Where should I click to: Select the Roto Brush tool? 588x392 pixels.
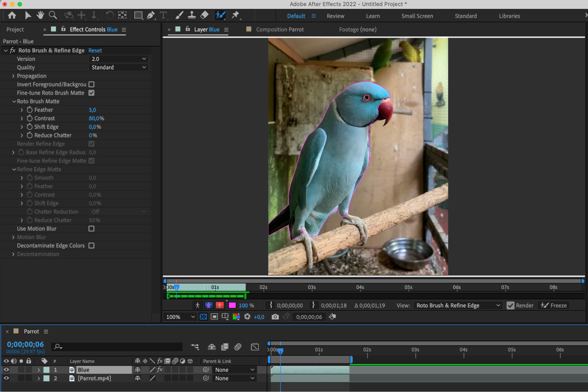point(220,15)
